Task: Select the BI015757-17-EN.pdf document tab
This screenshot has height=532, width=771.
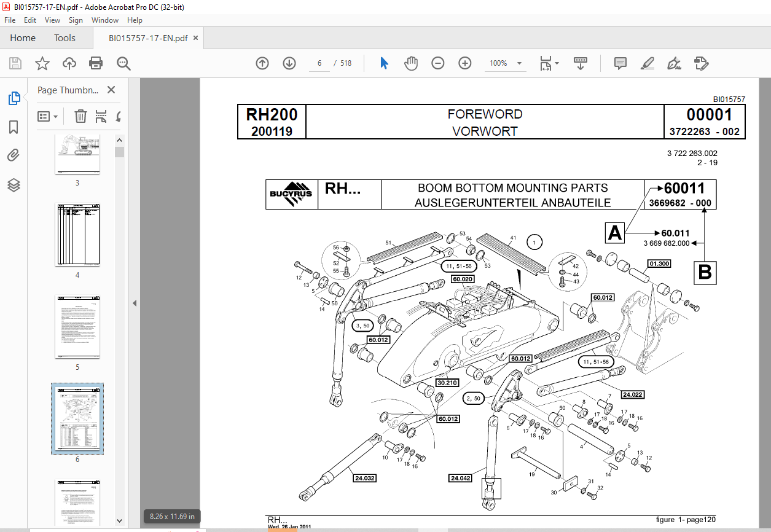Action: click(148, 38)
